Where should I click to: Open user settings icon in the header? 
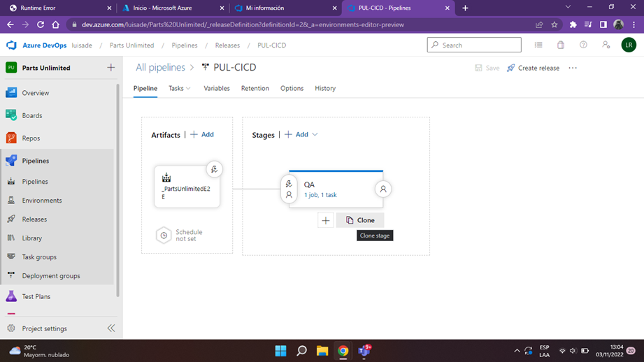[606, 45]
